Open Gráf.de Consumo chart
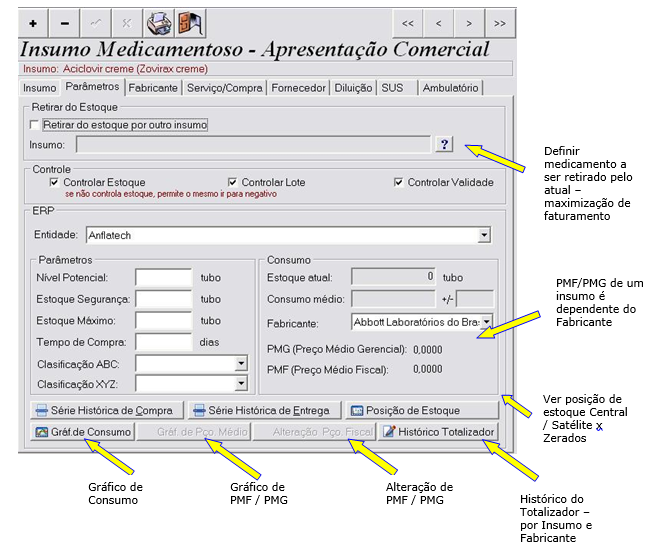The height and width of the screenshot is (547, 655). [83, 432]
